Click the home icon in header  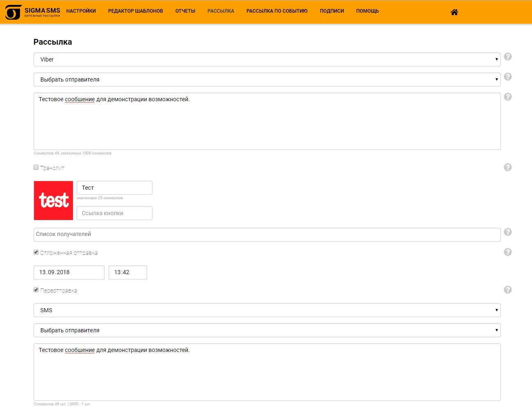point(454,12)
